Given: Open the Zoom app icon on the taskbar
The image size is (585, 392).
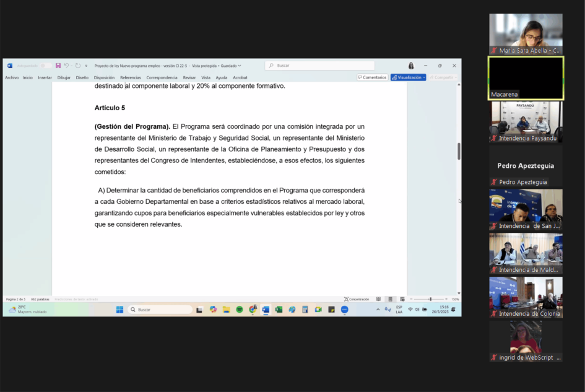Looking at the screenshot, I should coord(344,310).
